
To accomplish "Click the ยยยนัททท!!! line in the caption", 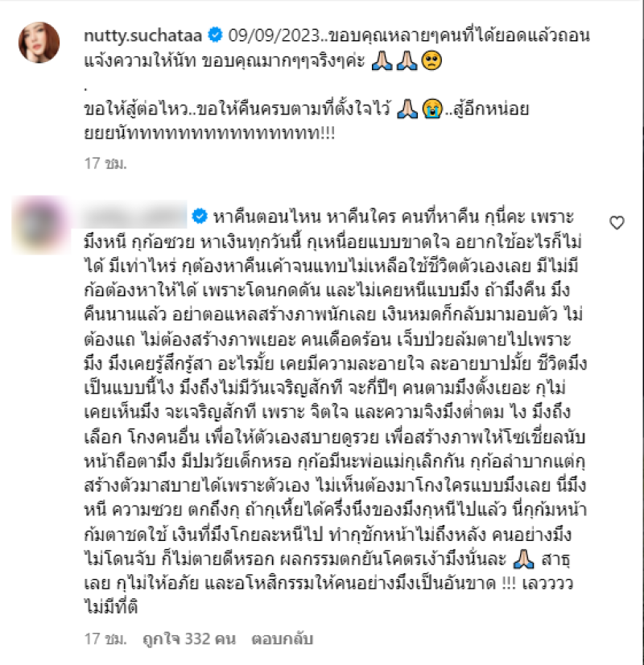I will (x=209, y=133).
